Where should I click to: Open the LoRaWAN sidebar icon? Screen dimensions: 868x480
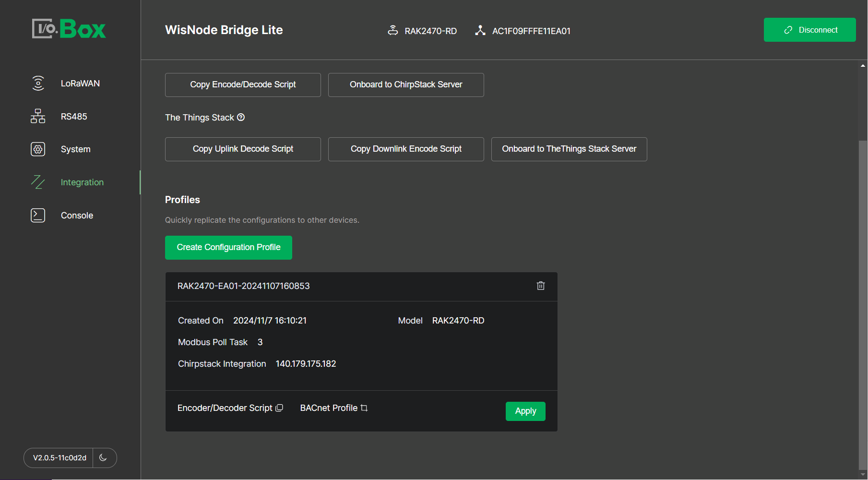click(x=38, y=83)
